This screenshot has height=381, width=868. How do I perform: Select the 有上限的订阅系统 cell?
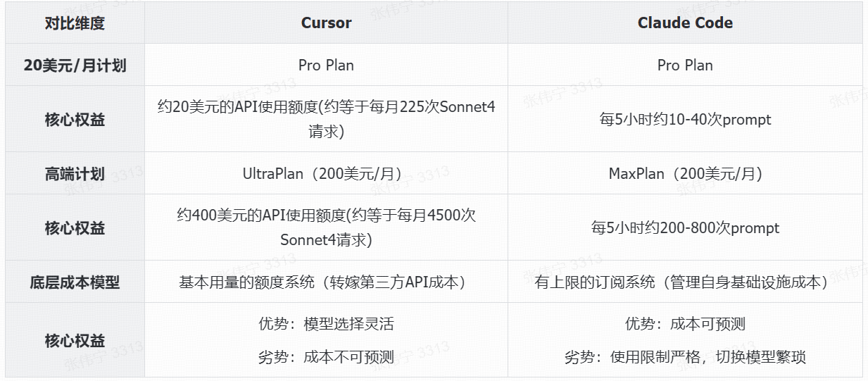click(685, 282)
